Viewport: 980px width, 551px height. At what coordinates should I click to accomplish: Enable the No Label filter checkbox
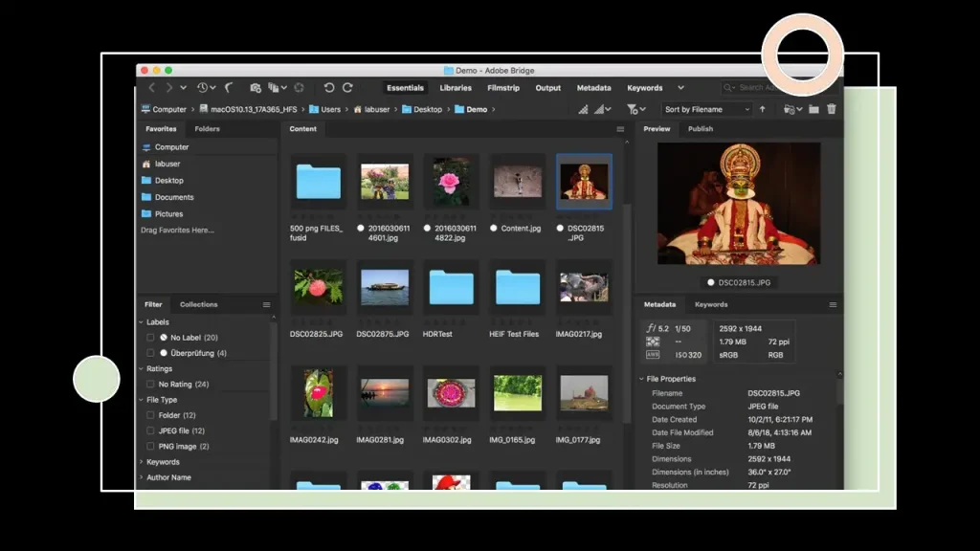150,338
